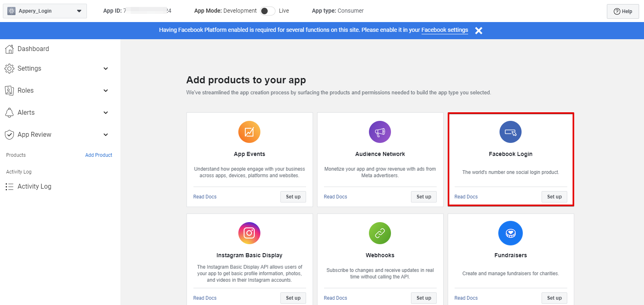Screen dimensions: 644x305
Task: Set up Webhooks product
Action: (424, 298)
